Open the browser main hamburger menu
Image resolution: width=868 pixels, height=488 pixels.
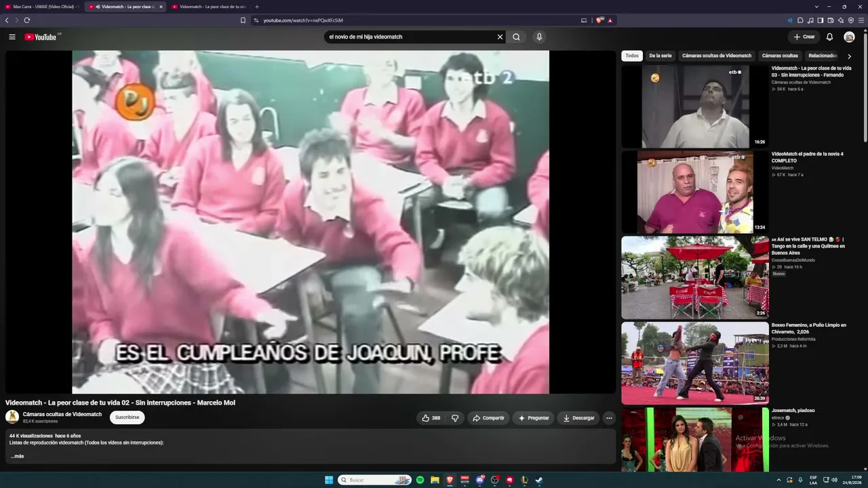(861, 20)
